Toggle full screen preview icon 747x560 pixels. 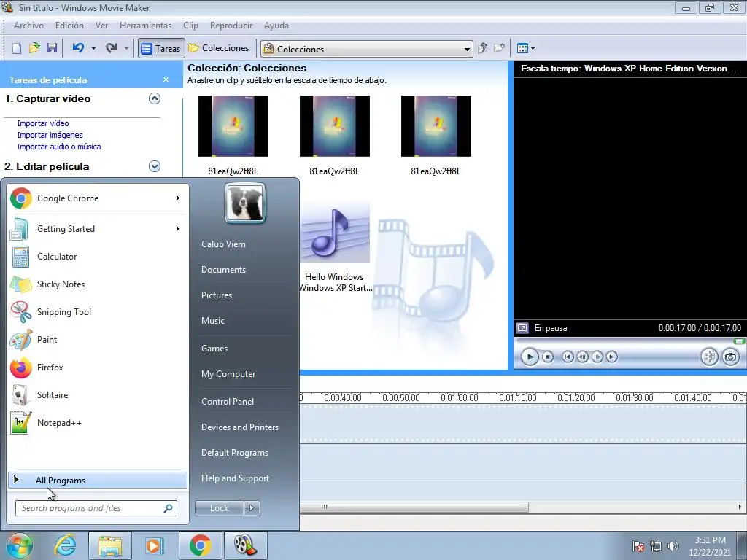tap(522, 328)
